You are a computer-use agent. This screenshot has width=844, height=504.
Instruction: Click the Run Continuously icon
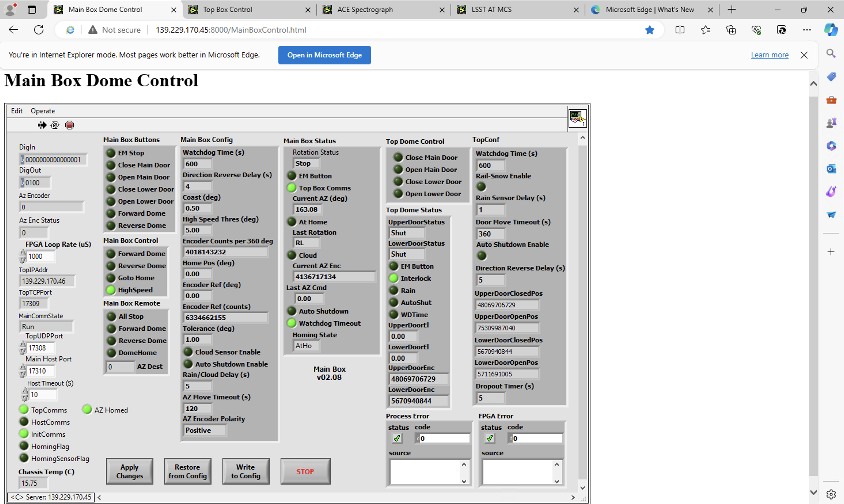point(55,125)
